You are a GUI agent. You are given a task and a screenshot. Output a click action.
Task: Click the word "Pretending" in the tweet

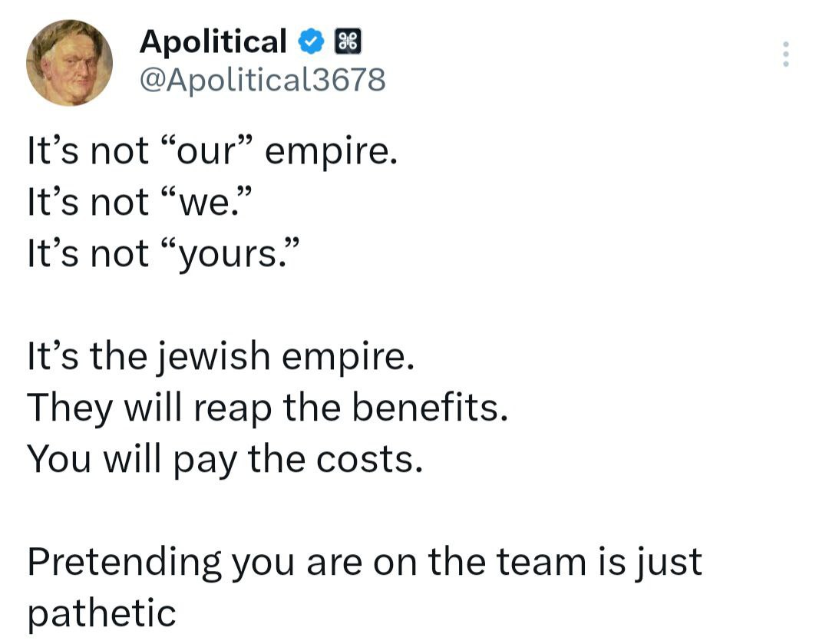pyautogui.click(x=123, y=561)
